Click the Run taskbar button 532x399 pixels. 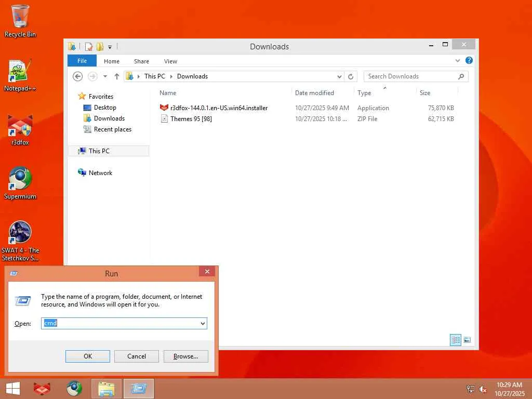[x=138, y=389]
